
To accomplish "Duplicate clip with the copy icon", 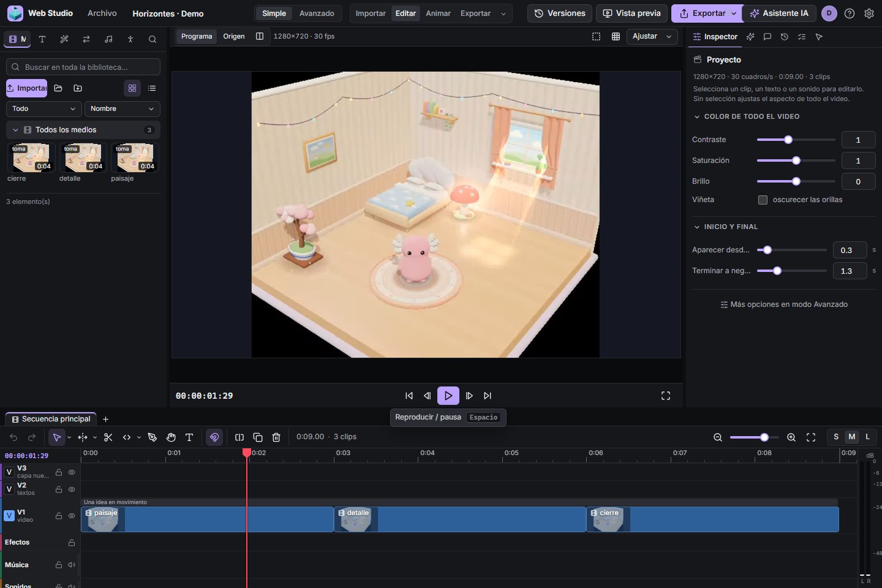I will pos(258,437).
